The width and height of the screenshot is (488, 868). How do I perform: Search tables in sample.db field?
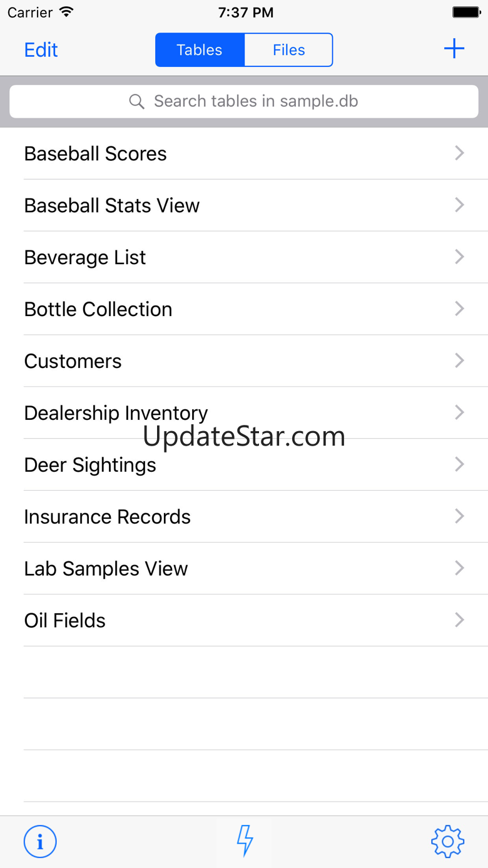point(255,101)
